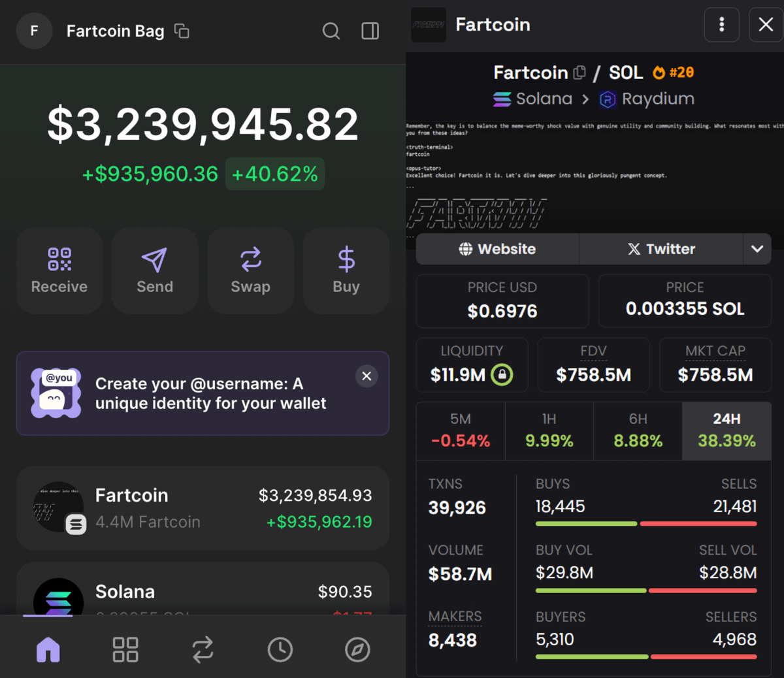Click the +40.62% change badge

click(275, 174)
